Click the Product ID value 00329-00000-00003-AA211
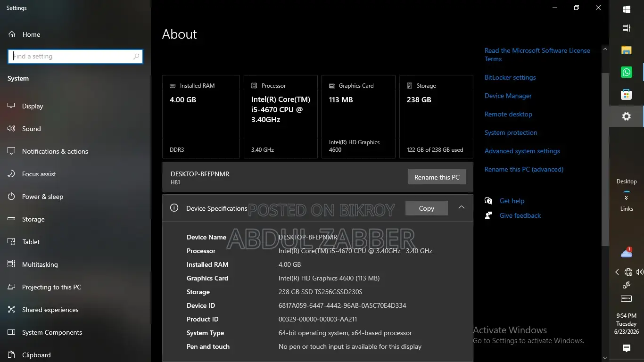Image resolution: width=644 pixels, height=362 pixels. [318, 319]
